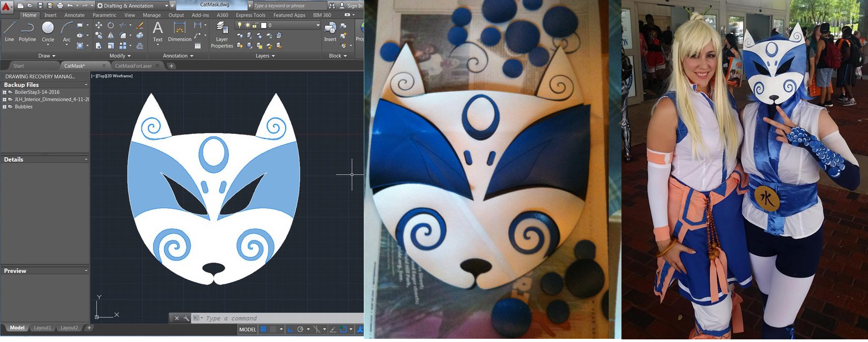Switch to the Annotate ribbon tab
The image size is (868, 342).
tap(74, 15)
